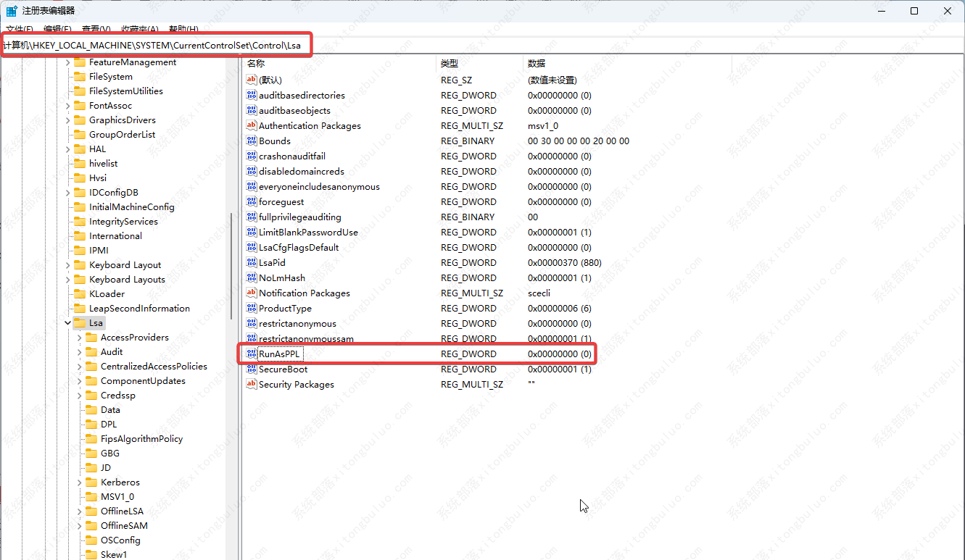Click the SecureBoot DWORD value icon

[x=252, y=369]
